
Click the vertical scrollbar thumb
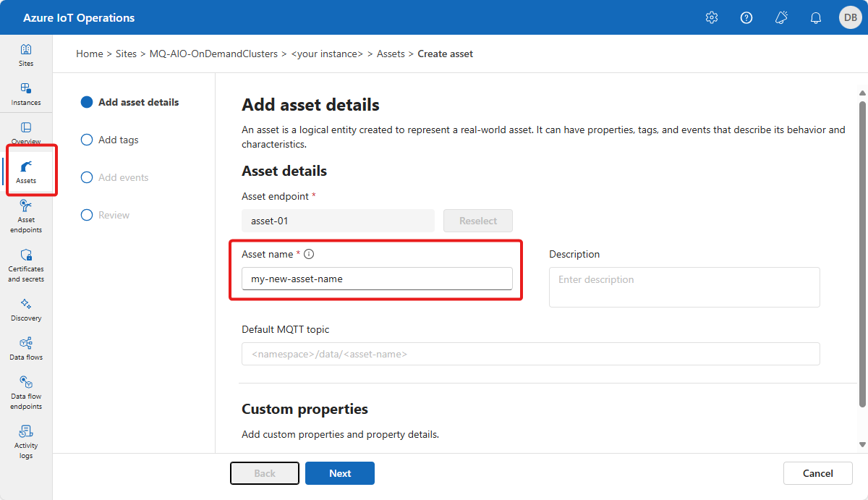point(862,253)
